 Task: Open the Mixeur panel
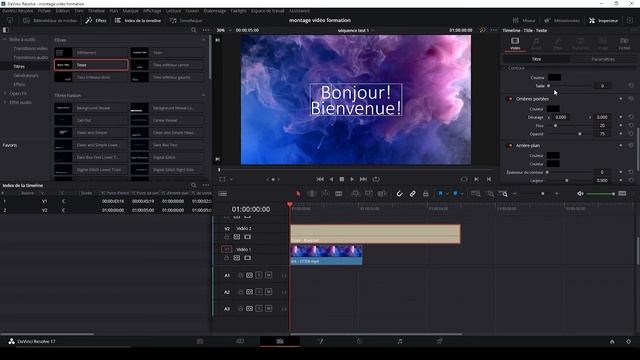pyautogui.click(x=524, y=20)
